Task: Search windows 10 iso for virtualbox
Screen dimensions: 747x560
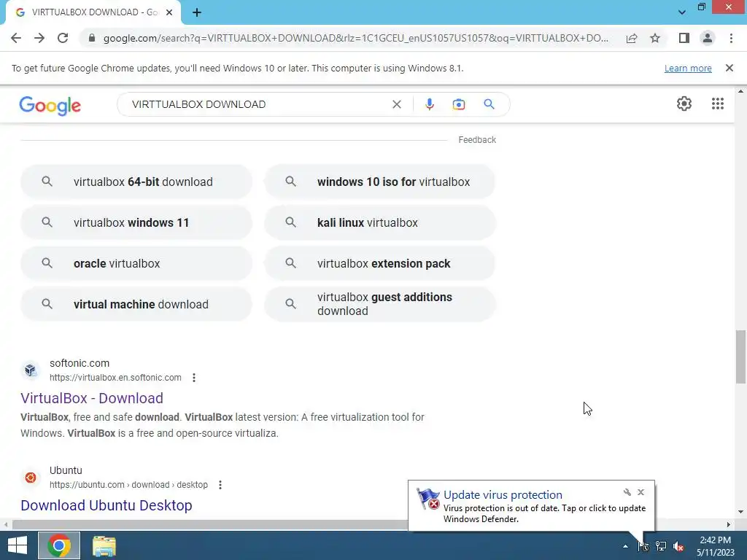Action: pos(380,182)
